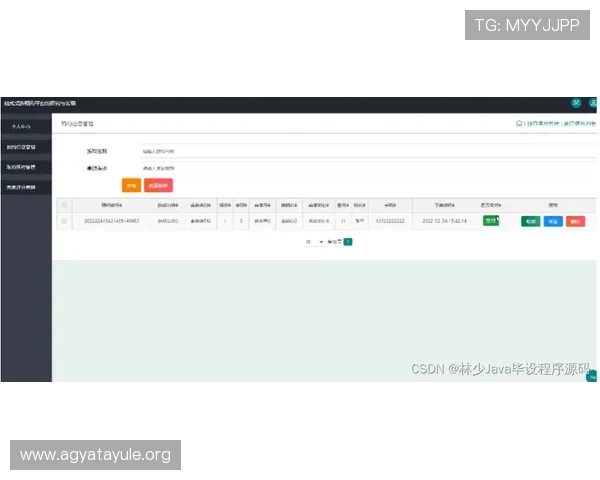The image size is (600, 480).
Task: Open the second sidebar menu item
Action: [25, 147]
